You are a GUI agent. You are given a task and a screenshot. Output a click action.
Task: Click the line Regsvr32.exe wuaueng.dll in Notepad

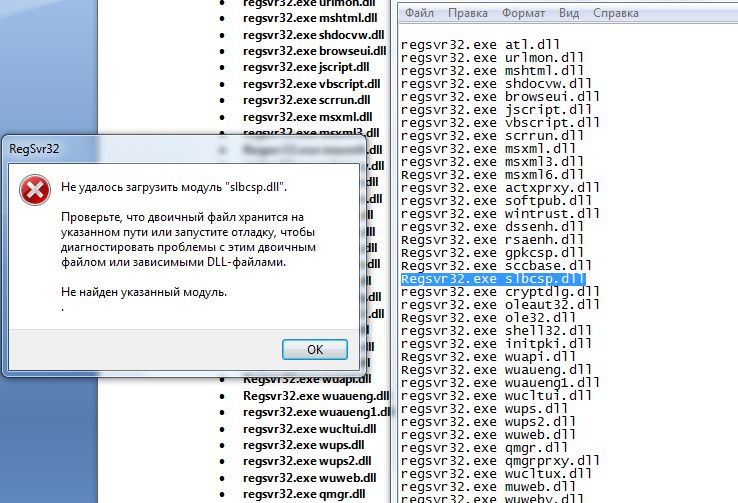tap(496, 370)
